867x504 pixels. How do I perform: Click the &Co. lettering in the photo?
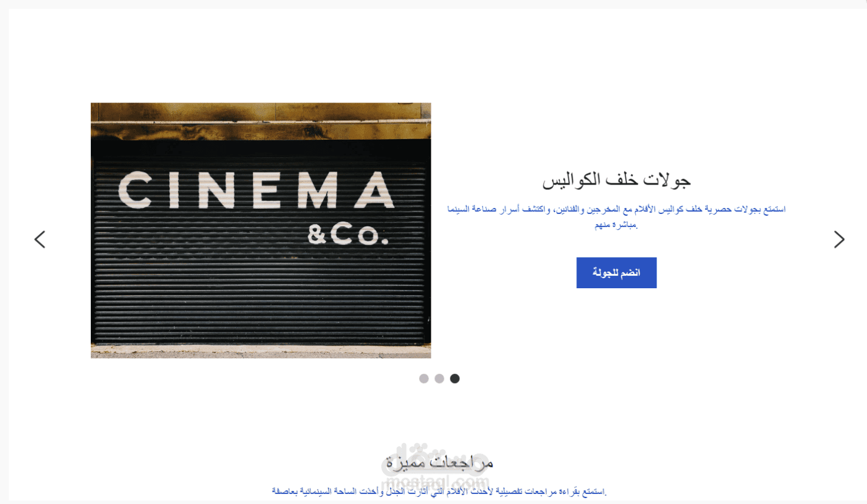(348, 234)
